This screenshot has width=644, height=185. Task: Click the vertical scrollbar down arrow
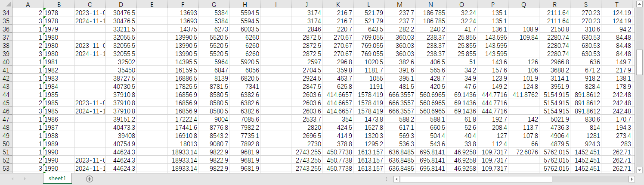tap(640, 169)
